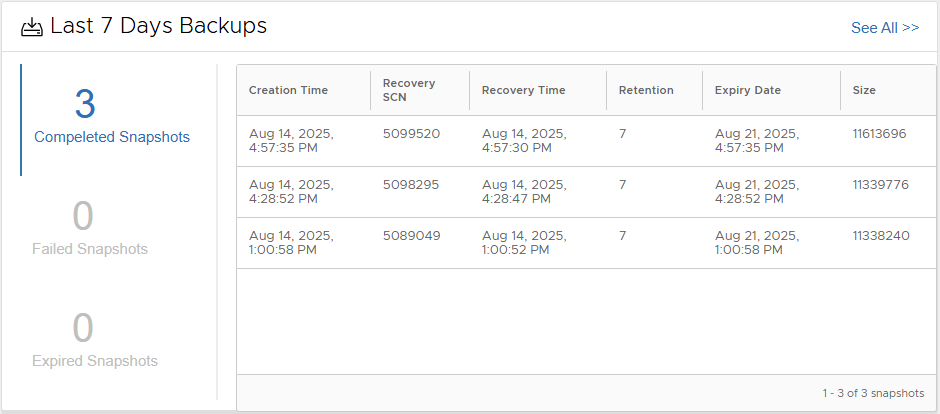
Task: Click the "1 - 3 of 3 snapshots" footer
Action: point(873,393)
